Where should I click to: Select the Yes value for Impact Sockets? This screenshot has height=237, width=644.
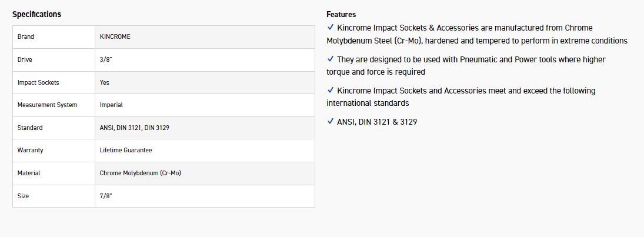105,82
